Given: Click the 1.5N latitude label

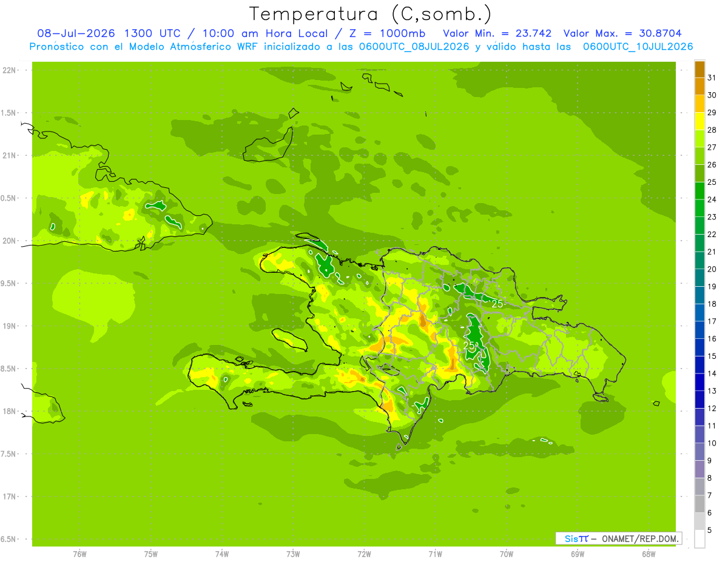Looking at the screenshot, I should [x=10, y=113].
